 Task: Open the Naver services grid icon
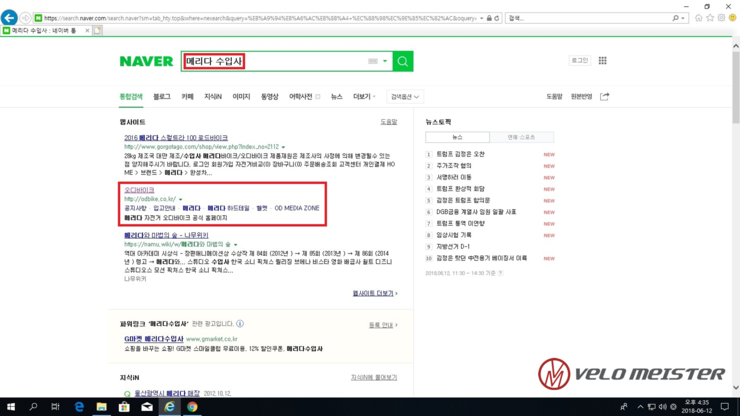(x=603, y=60)
